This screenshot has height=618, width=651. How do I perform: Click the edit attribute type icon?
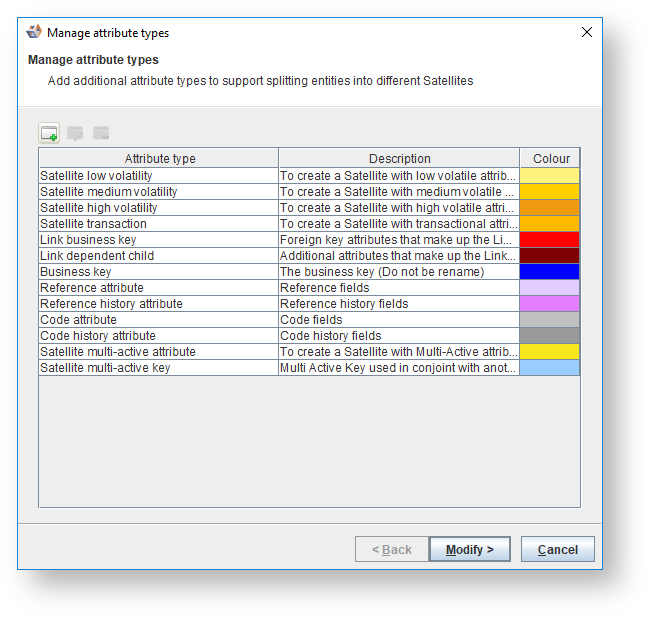[75, 133]
